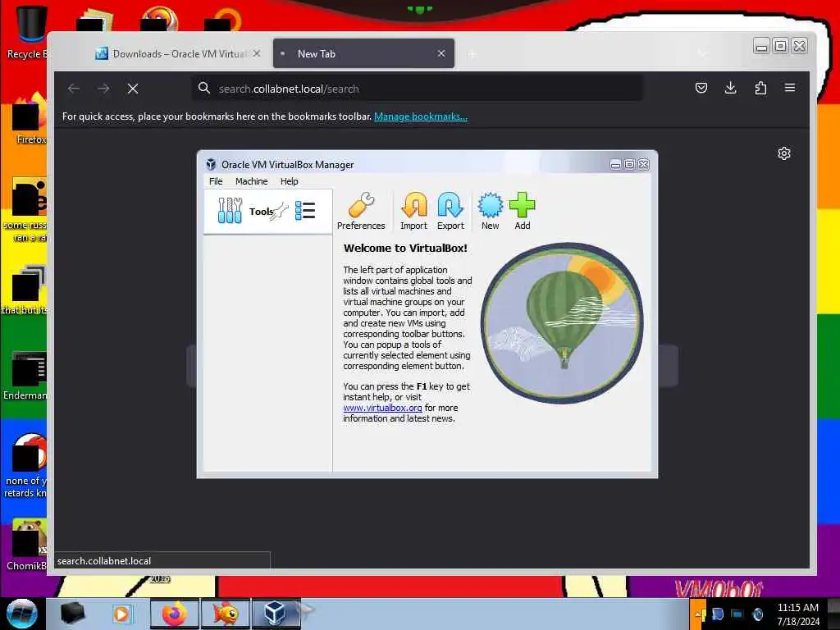840x630 pixels.
Task: Click the Import appliance icon
Action: 414,206
